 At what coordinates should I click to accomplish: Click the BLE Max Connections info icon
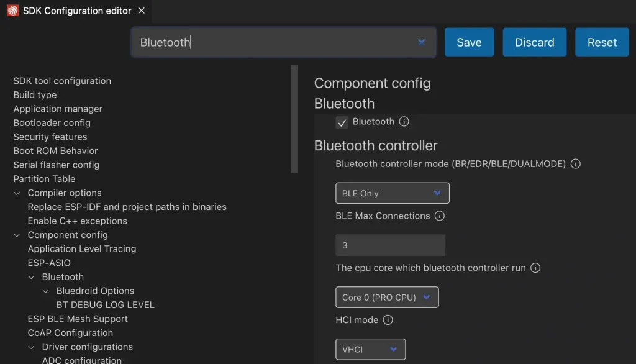(x=440, y=216)
